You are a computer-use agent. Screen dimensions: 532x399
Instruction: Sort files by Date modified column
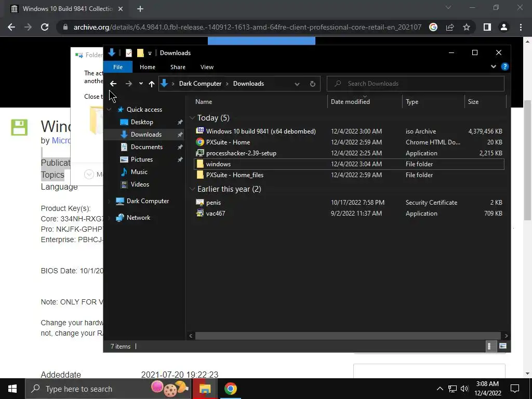click(365, 102)
